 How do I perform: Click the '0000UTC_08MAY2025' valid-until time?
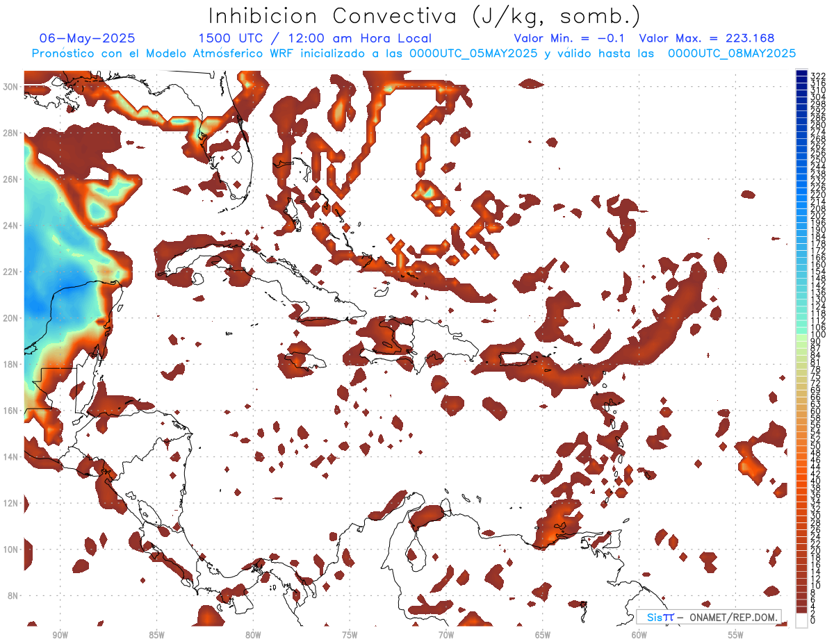tap(731, 53)
